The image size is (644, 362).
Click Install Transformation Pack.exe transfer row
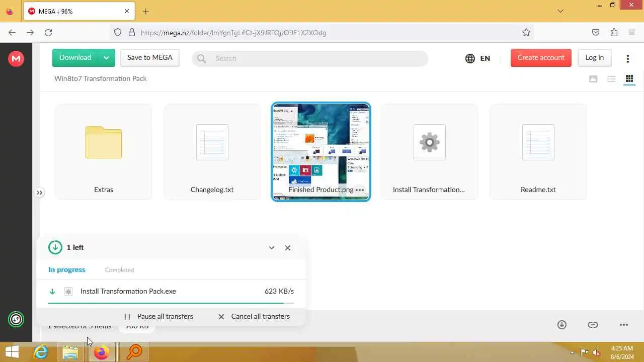click(x=171, y=292)
